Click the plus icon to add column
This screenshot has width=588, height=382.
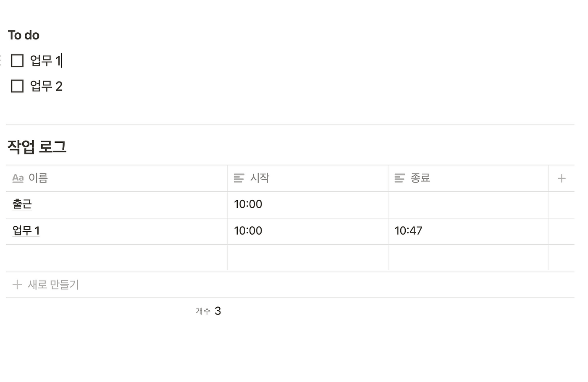[x=562, y=178]
